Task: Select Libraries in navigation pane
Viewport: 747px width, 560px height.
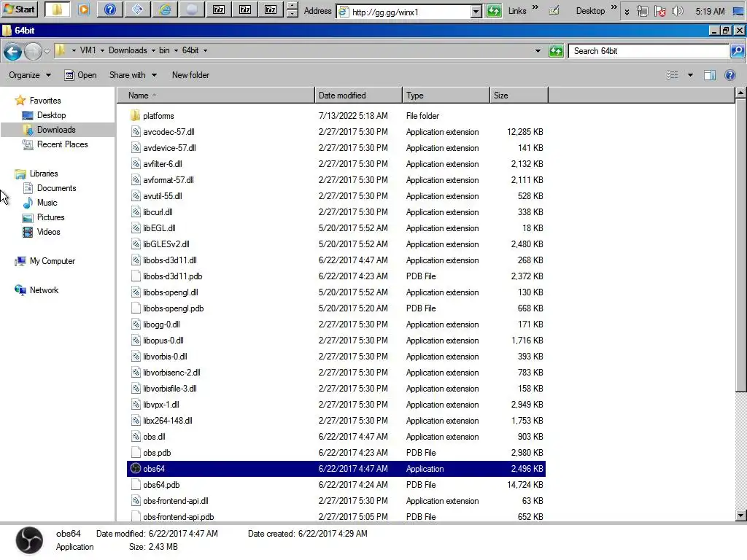Action: (x=43, y=174)
